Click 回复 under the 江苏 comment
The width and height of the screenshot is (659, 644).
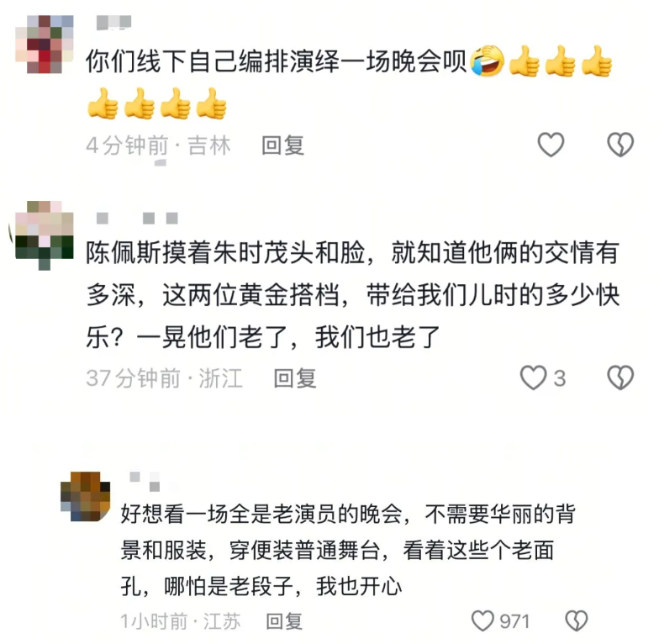point(284,621)
